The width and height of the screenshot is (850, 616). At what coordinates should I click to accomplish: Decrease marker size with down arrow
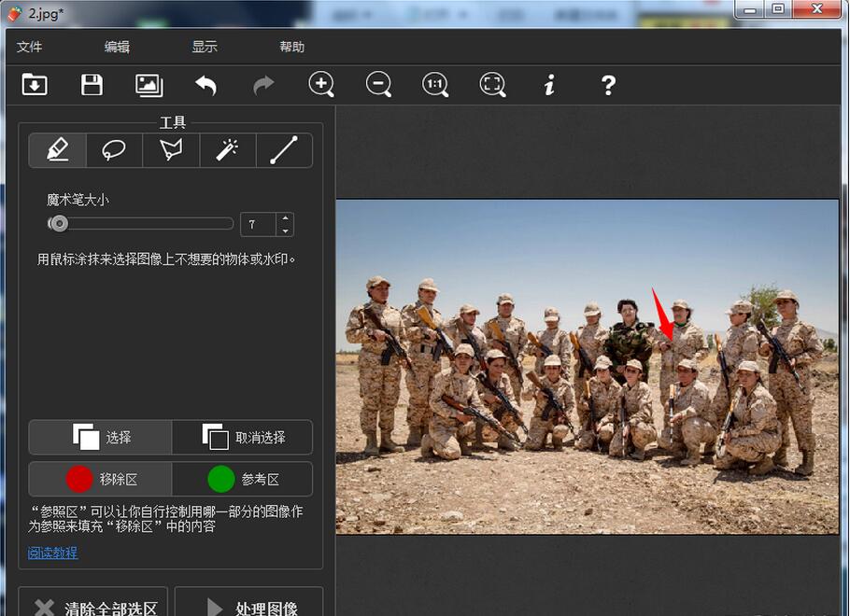(x=285, y=230)
